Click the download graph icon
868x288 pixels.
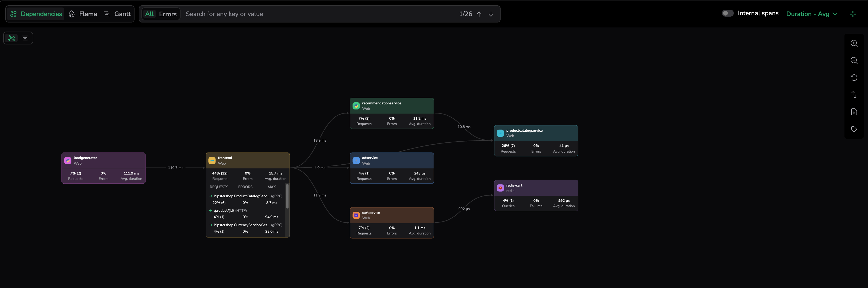tap(854, 112)
